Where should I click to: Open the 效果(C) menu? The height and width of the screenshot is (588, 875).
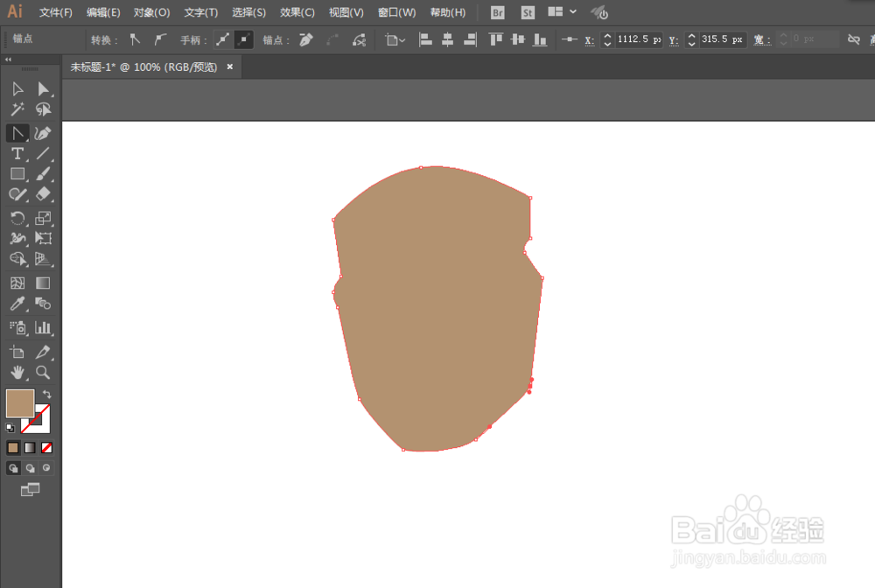tap(297, 12)
